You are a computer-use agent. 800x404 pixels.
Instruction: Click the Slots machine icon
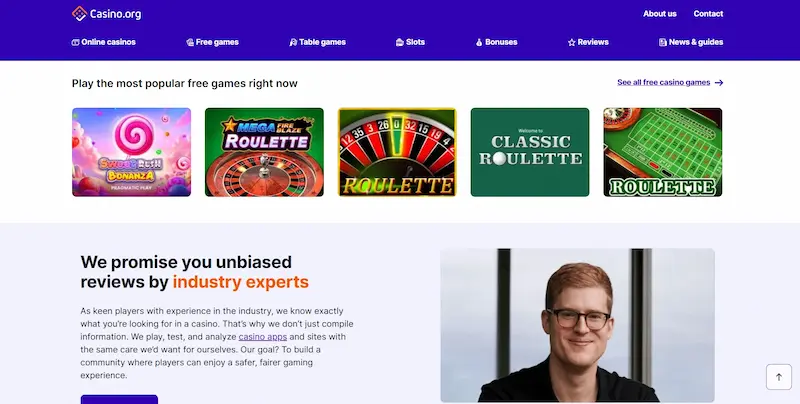click(x=399, y=42)
